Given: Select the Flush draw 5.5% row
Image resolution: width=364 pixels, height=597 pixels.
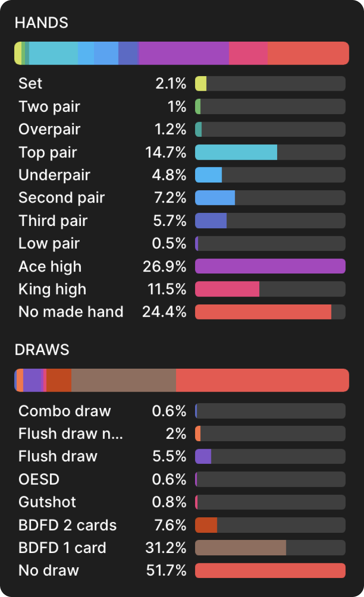Looking at the screenshot, I should point(182,456).
